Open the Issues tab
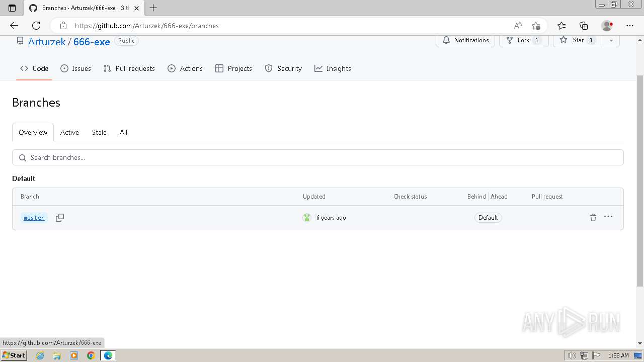The width and height of the screenshot is (644, 362). pos(75,68)
